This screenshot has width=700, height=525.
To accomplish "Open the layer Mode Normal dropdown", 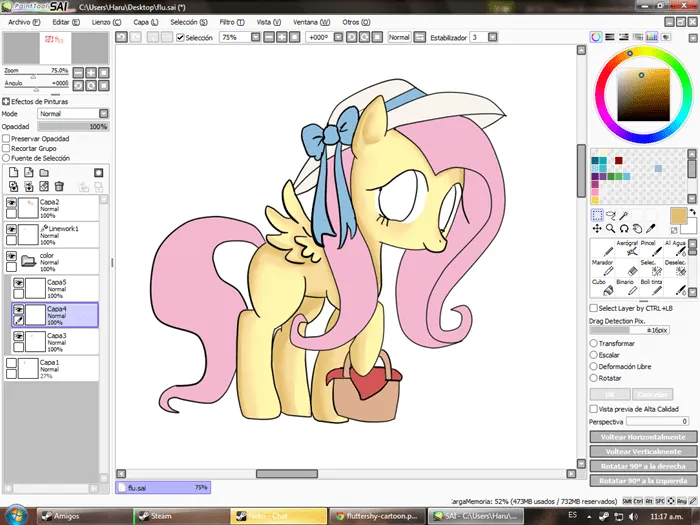I will pos(104,114).
